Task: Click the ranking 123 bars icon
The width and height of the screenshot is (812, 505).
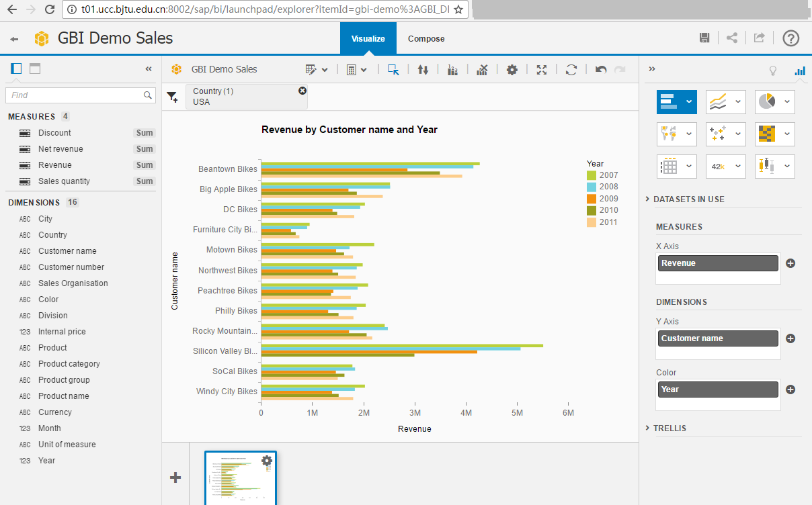Action: (x=452, y=69)
